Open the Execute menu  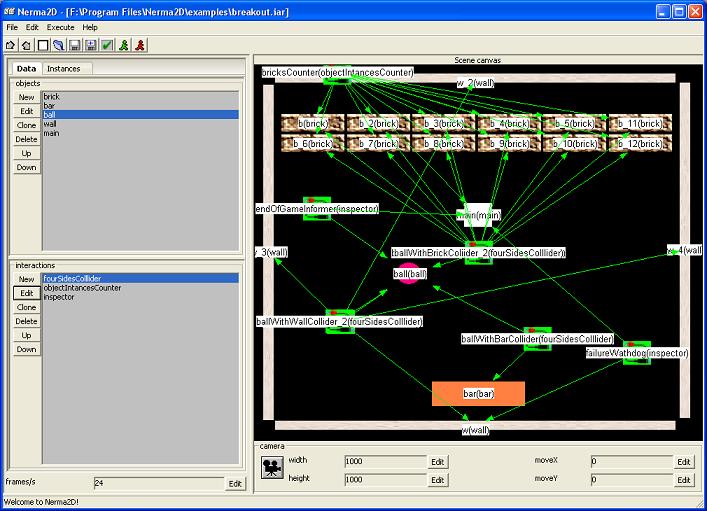(x=60, y=27)
